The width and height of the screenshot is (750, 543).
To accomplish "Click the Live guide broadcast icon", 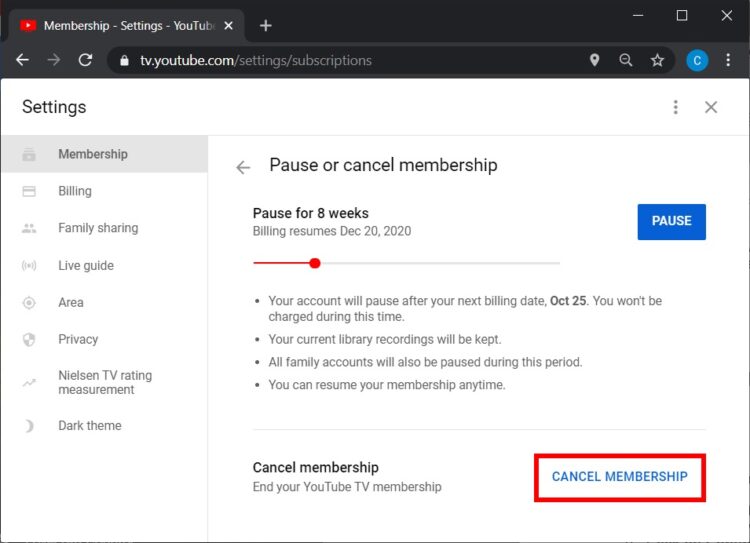I will click(29, 266).
